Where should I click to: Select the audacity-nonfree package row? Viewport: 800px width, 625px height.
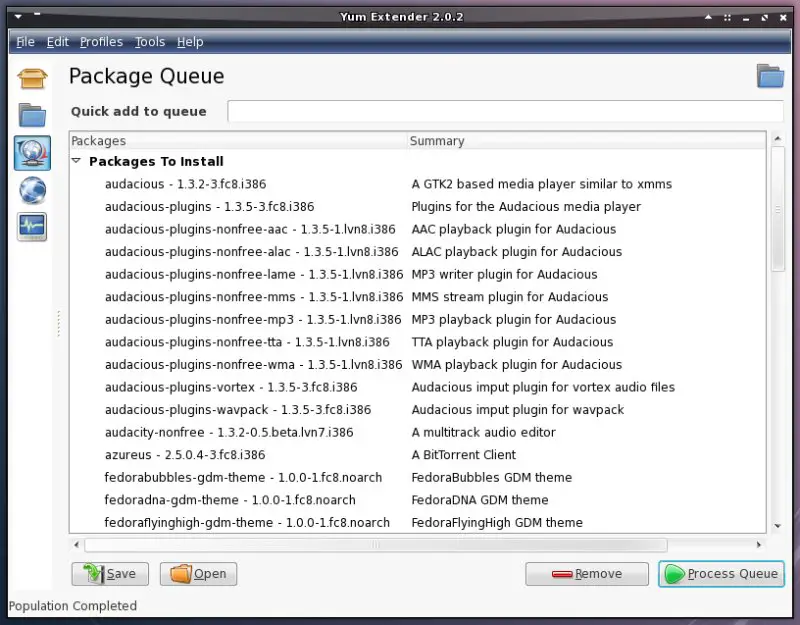click(x=418, y=432)
